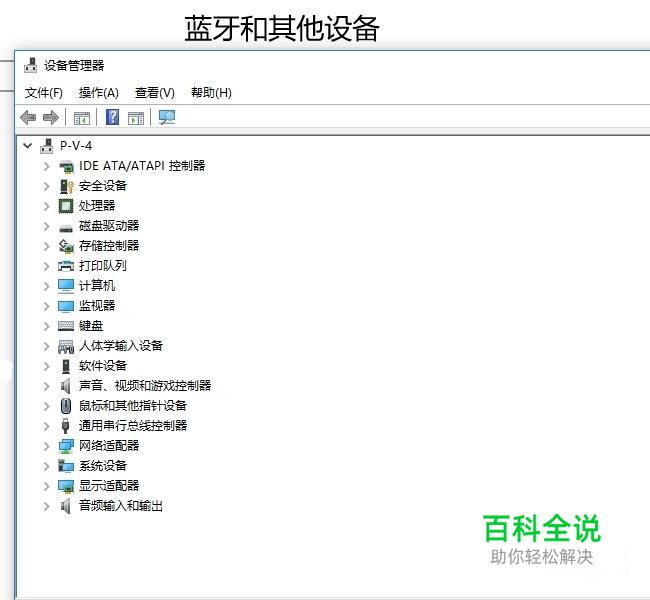Select the 系统设备 label
Screen dimensions: 650x600
103,466
